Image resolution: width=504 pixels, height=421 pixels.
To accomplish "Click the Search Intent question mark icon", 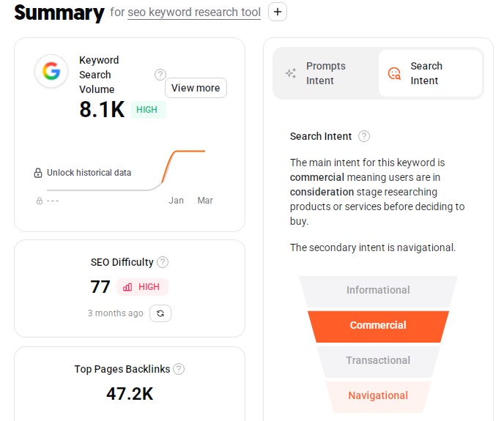I will tap(364, 136).
